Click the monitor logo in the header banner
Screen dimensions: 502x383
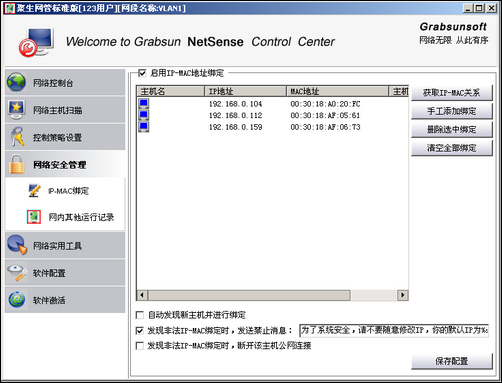coord(37,42)
